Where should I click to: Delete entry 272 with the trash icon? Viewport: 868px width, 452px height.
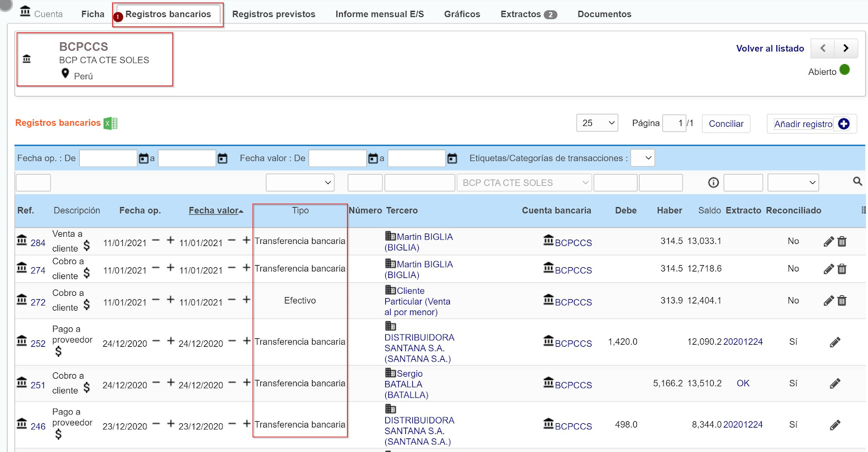842,301
